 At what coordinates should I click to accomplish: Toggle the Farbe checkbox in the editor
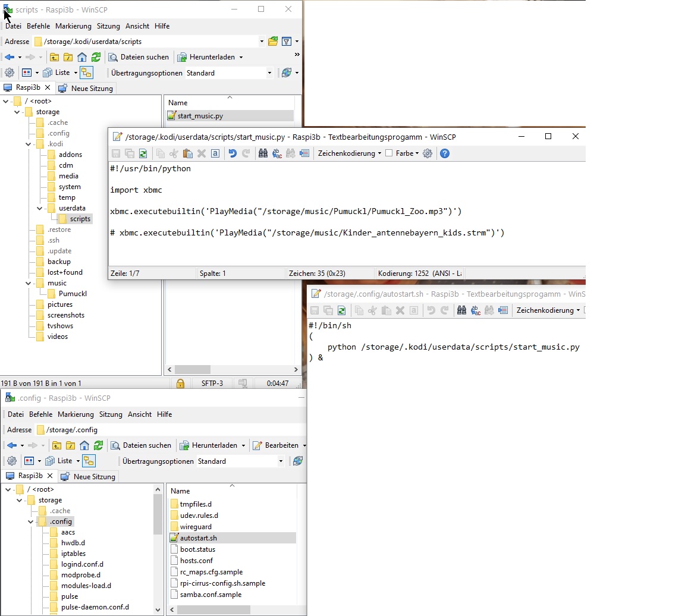[x=389, y=153]
